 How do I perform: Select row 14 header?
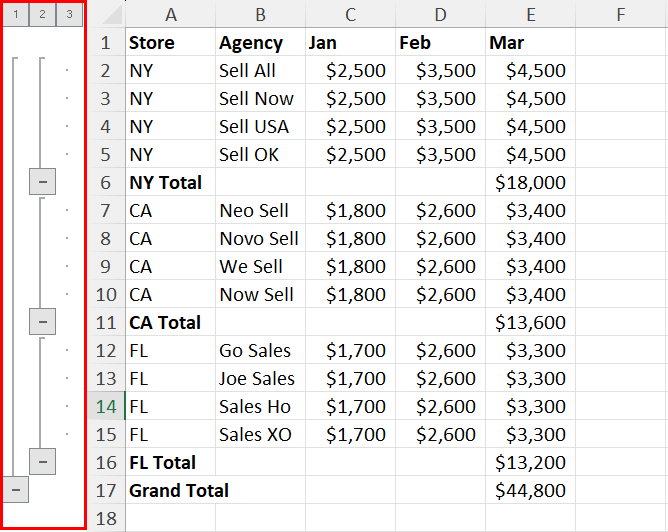coord(107,406)
